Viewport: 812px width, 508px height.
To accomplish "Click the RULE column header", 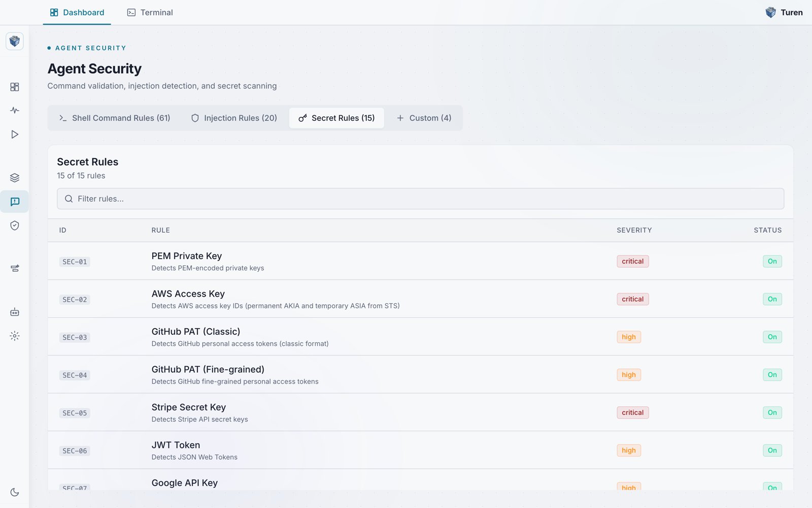I will tap(160, 230).
